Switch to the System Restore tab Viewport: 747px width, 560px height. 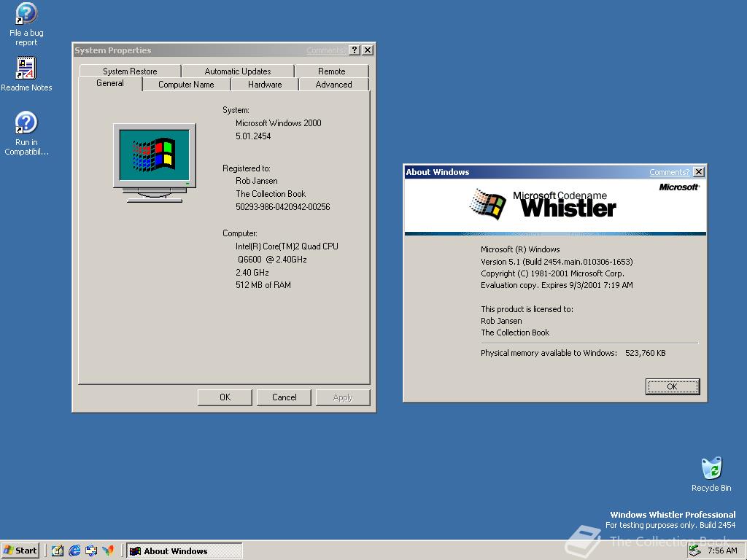(x=130, y=71)
